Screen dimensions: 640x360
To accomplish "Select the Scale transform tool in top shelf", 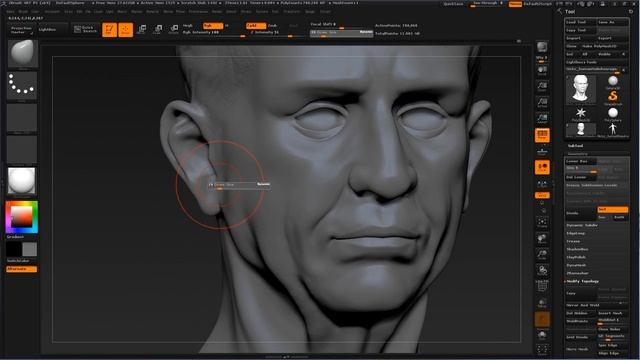I will click(158, 29).
